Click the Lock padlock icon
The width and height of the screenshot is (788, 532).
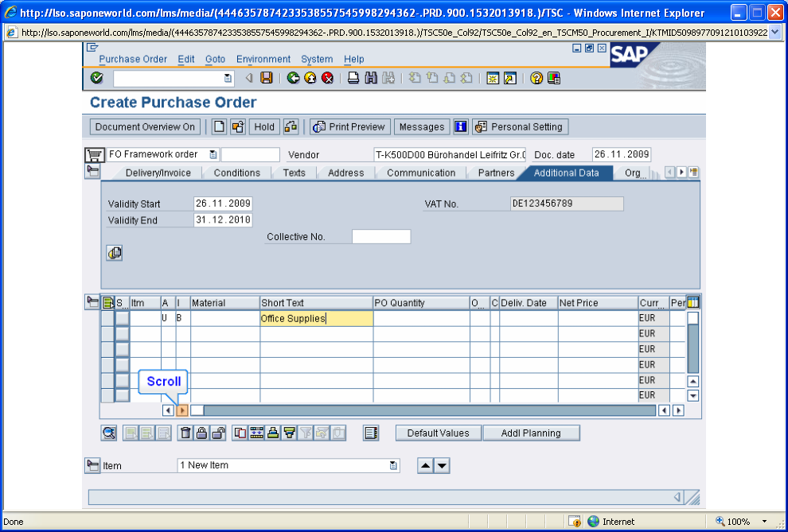[202, 433]
